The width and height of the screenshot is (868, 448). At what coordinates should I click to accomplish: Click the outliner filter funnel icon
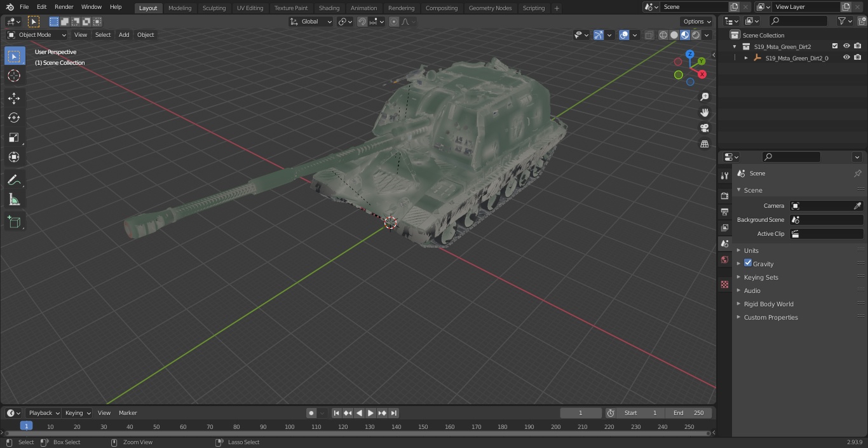(842, 21)
